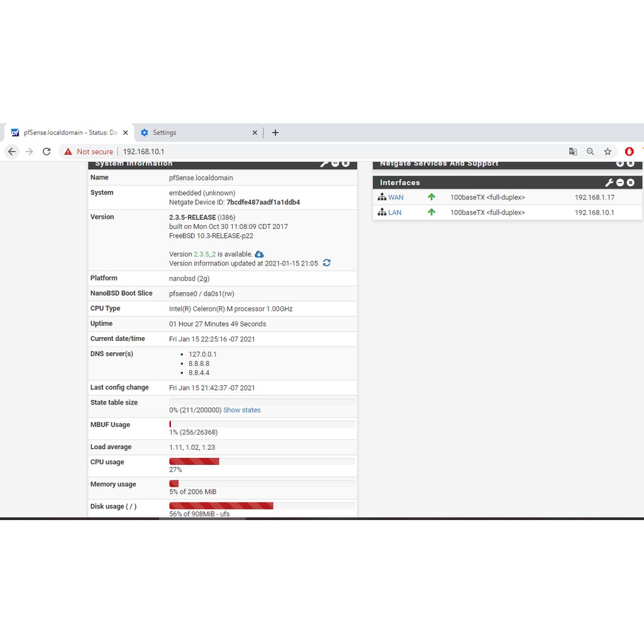The height and width of the screenshot is (644, 644).
Task: Close the System Information widget
Action: (346, 164)
